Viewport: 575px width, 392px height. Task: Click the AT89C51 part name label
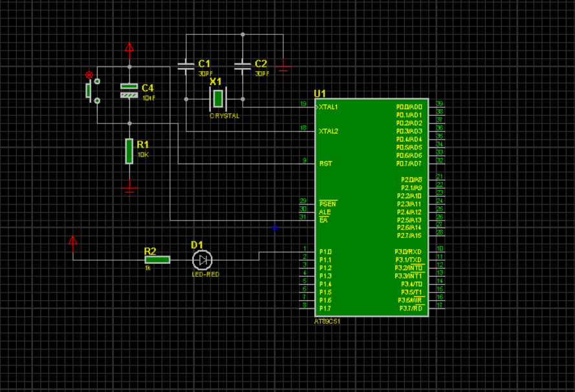point(327,321)
